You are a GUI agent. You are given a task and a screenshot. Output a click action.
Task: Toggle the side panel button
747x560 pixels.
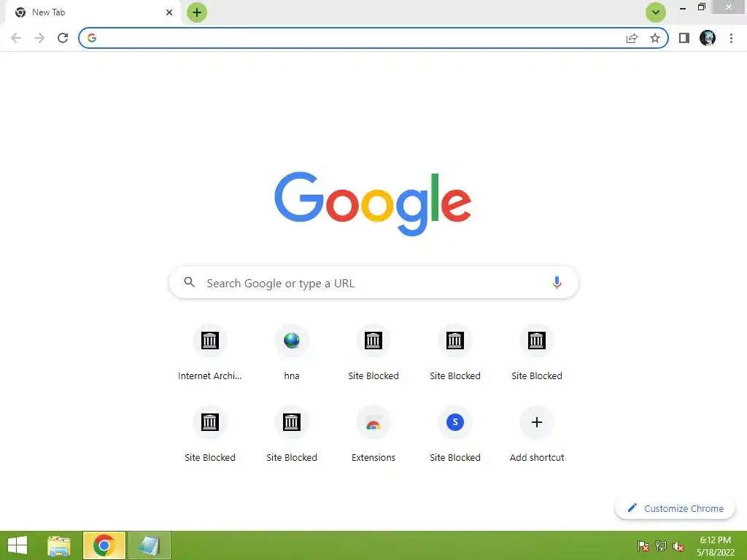(684, 38)
